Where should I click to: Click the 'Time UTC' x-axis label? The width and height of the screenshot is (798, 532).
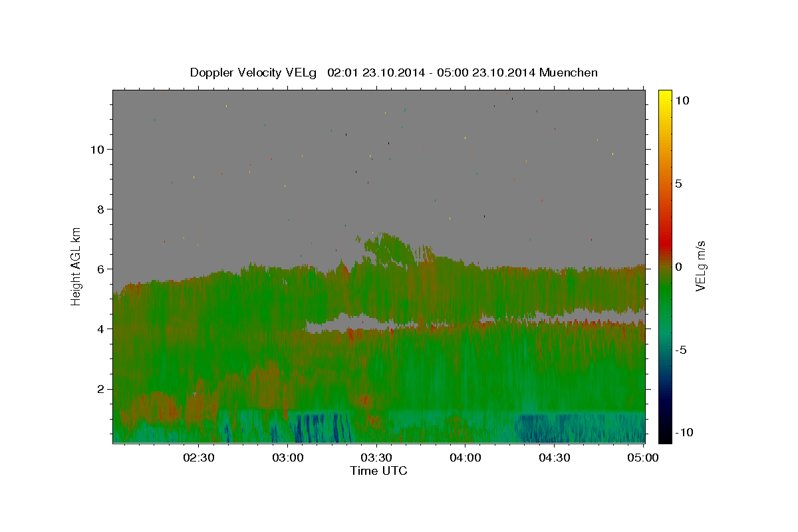coord(378,471)
